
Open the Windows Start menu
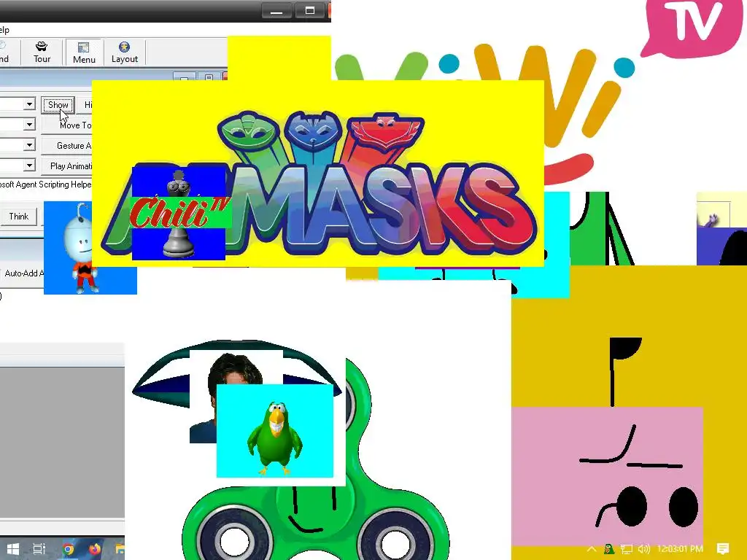point(12,548)
